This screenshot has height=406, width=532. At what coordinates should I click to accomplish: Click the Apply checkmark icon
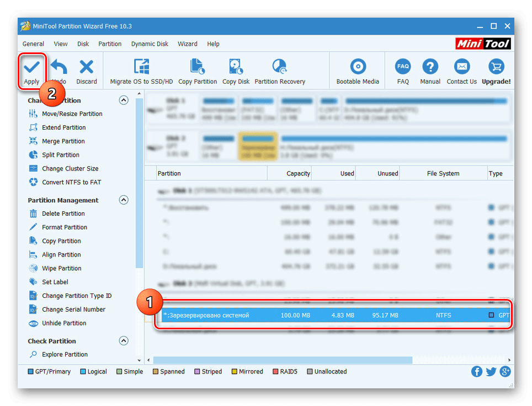[31, 67]
